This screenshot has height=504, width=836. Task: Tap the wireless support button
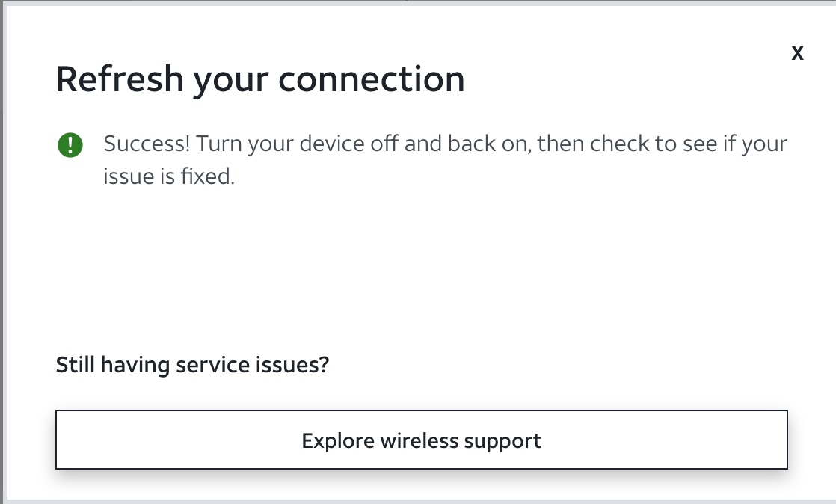coord(421,440)
